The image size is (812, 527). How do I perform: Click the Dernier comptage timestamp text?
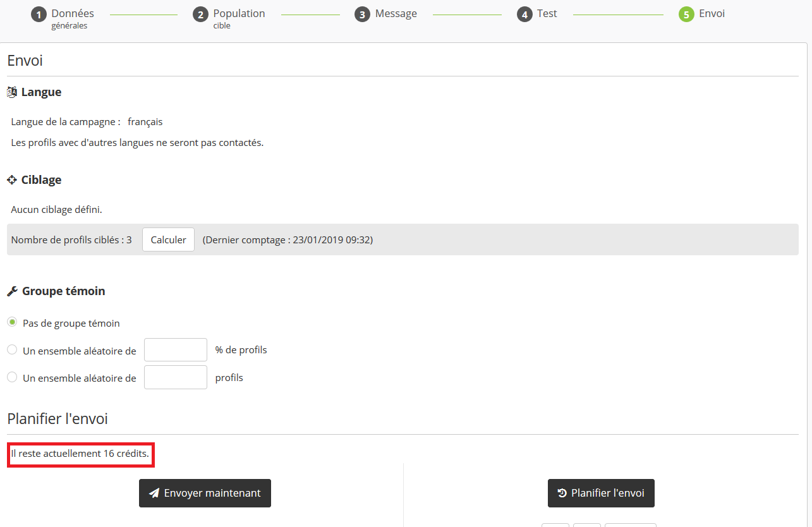(288, 240)
